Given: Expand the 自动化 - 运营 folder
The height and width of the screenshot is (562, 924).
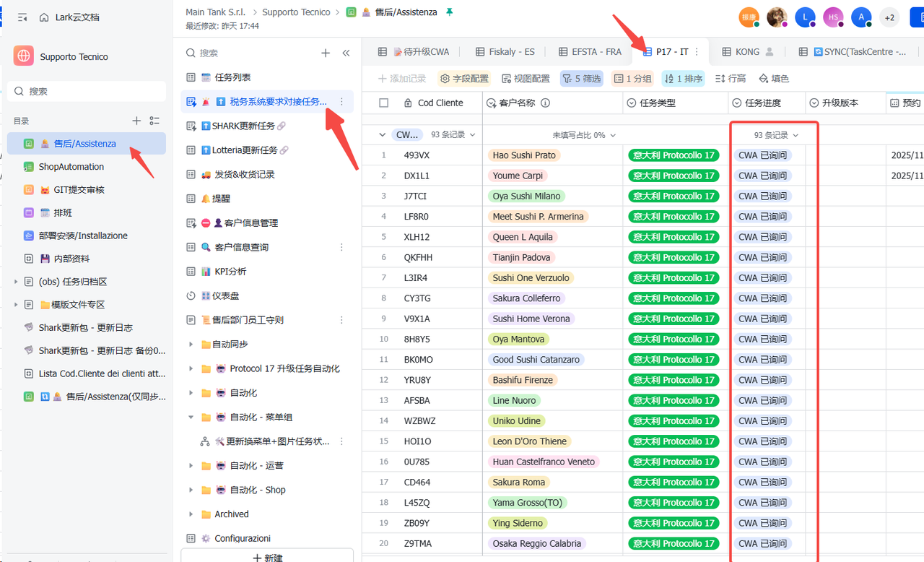Looking at the screenshot, I should [x=191, y=466].
